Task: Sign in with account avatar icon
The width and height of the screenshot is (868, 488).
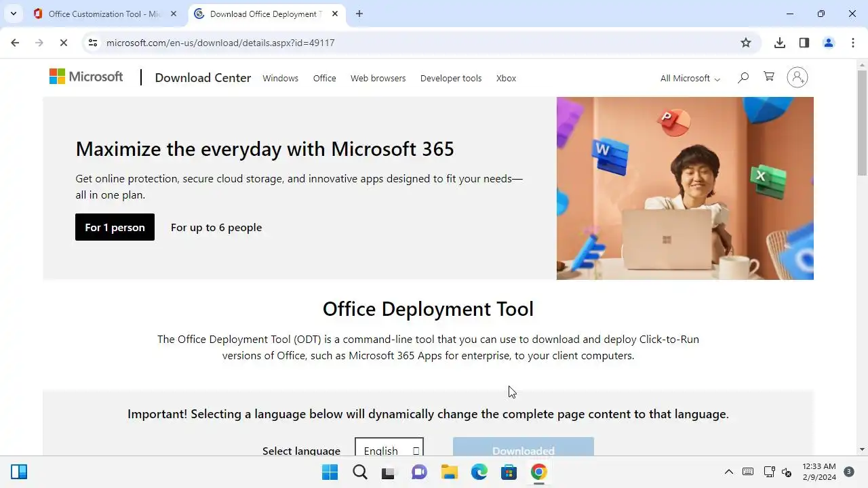Action: pyautogui.click(x=797, y=77)
